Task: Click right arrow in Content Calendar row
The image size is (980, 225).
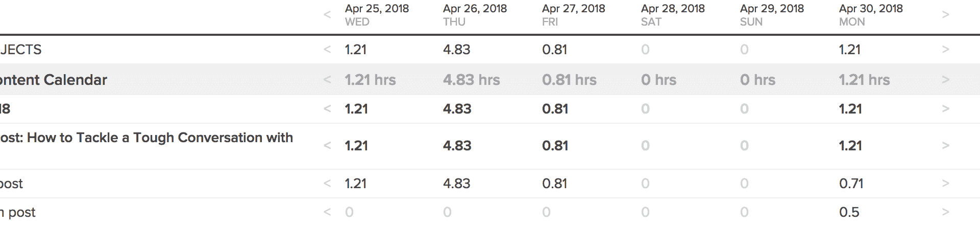Action: pos(945,80)
